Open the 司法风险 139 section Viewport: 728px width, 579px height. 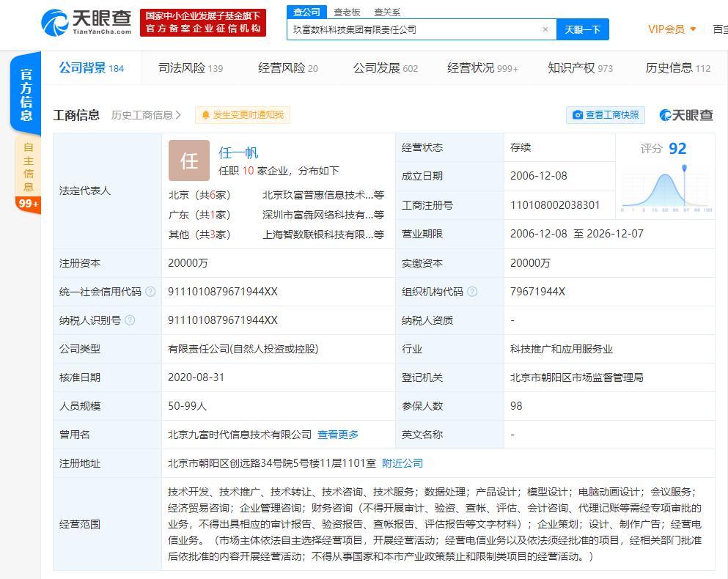[189, 67]
